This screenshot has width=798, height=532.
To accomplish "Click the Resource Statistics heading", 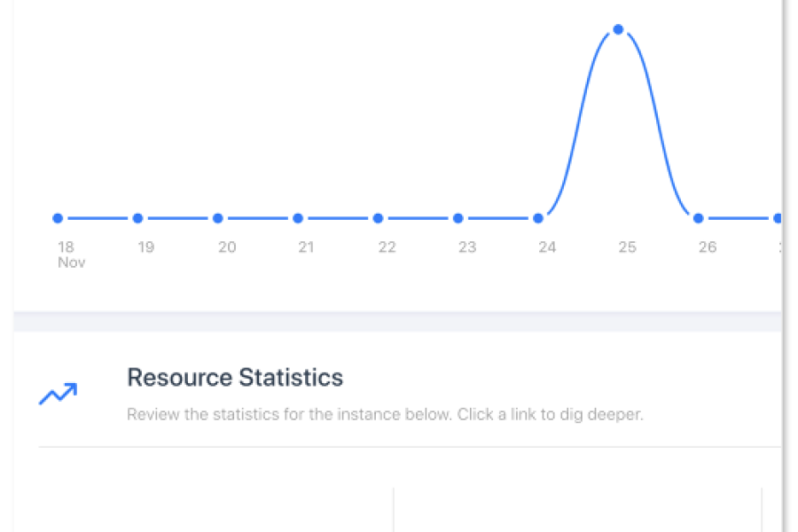I will [235, 378].
